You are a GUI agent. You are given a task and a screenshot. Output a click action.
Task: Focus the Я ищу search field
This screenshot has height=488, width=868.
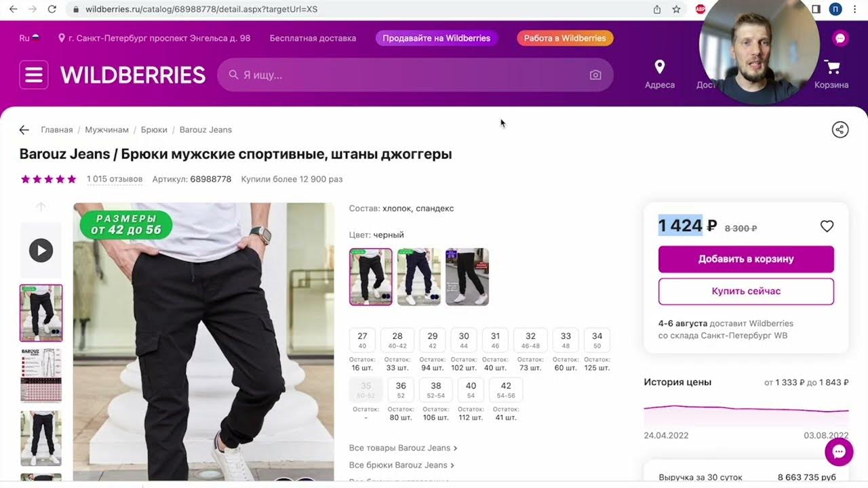415,75
